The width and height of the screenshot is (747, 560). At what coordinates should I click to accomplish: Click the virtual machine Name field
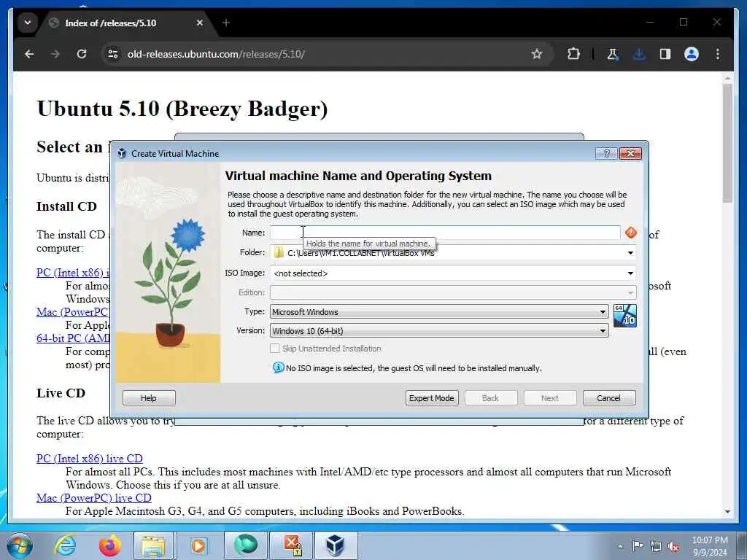[x=445, y=233]
